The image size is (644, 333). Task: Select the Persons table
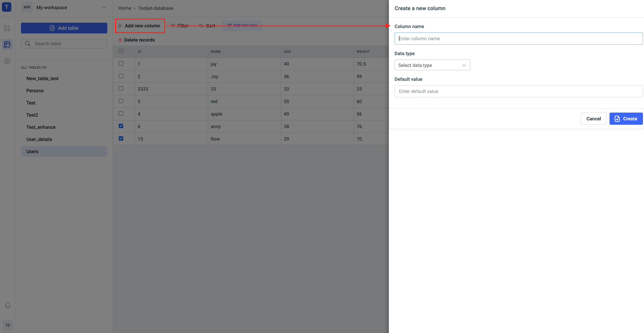pos(35,91)
